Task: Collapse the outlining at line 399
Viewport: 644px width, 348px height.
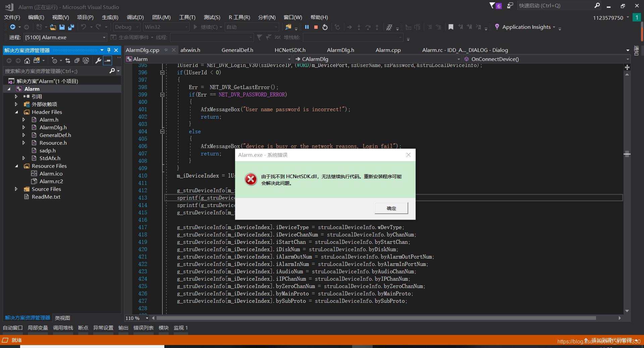Action: coord(162,95)
